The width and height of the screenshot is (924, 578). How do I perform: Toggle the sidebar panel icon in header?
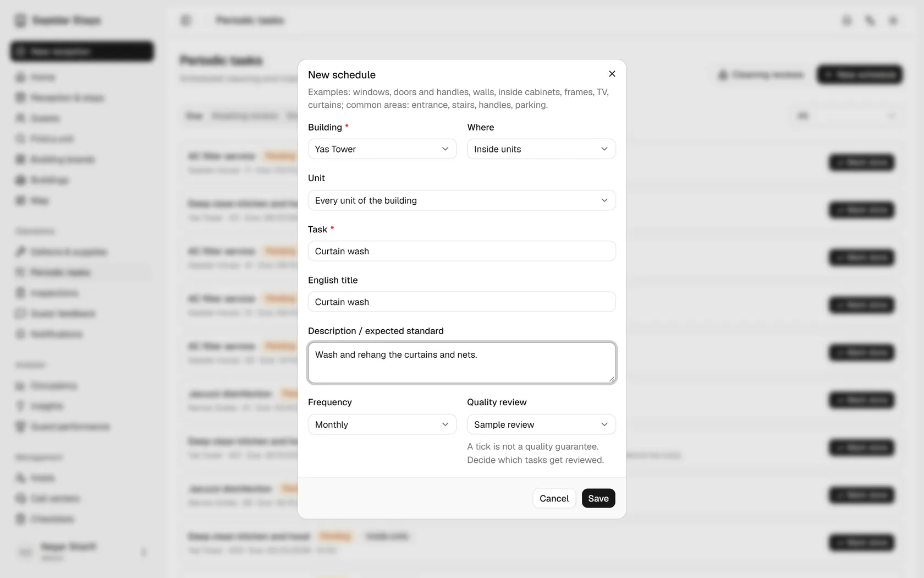[x=186, y=20]
